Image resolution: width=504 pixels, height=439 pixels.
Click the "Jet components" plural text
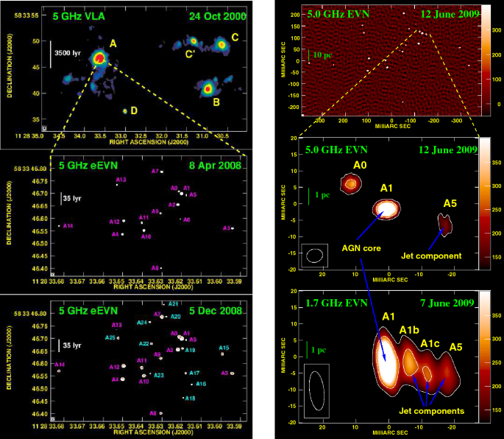pos(432,411)
